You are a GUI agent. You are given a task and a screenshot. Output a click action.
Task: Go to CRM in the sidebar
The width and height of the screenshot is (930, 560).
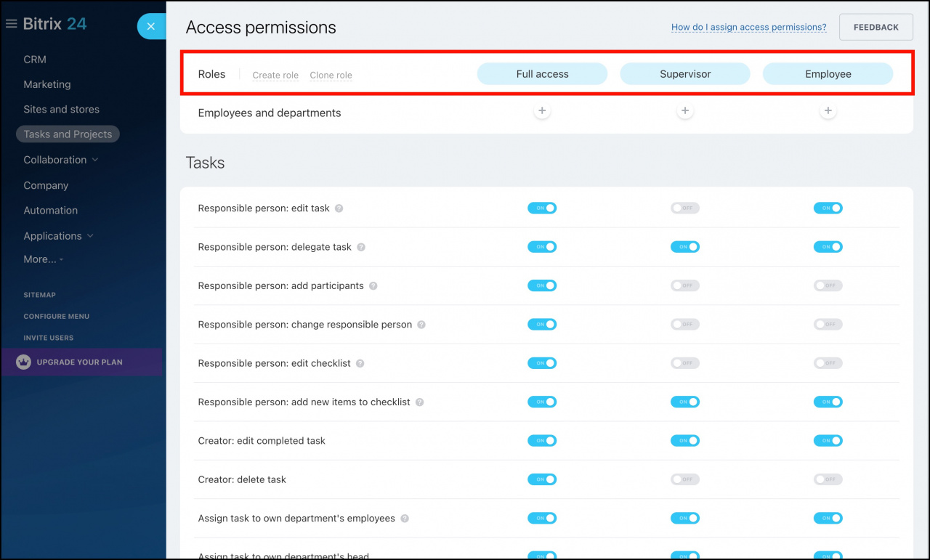(35, 60)
